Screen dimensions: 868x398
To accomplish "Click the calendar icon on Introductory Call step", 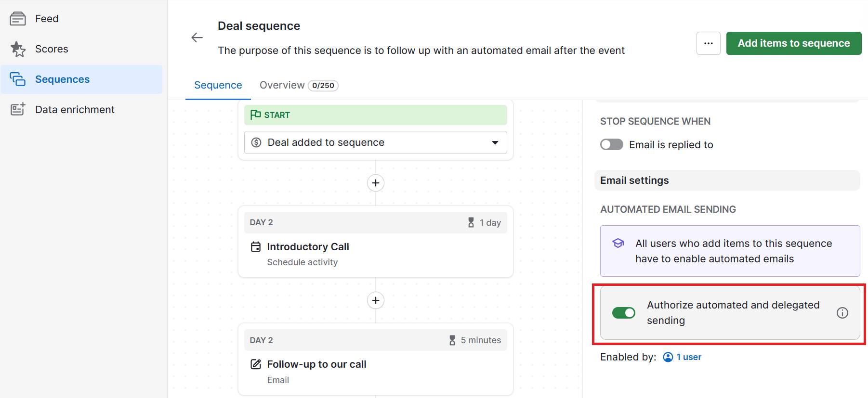I will coord(256,246).
